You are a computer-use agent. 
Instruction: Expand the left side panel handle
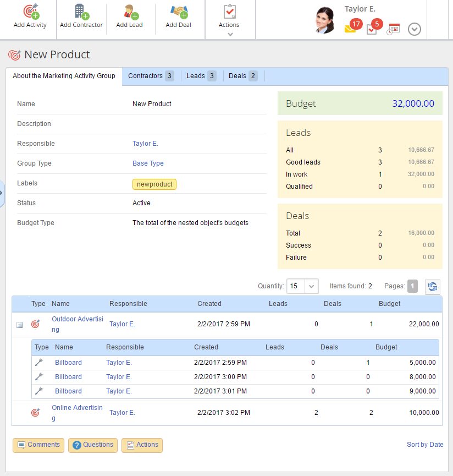pyautogui.click(x=2, y=193)
